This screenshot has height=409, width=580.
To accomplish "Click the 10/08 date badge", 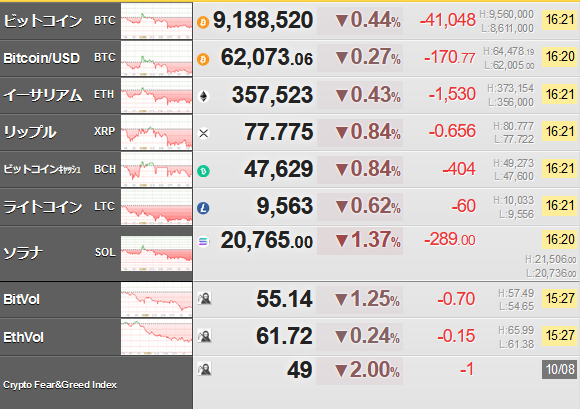I will 560,369.
